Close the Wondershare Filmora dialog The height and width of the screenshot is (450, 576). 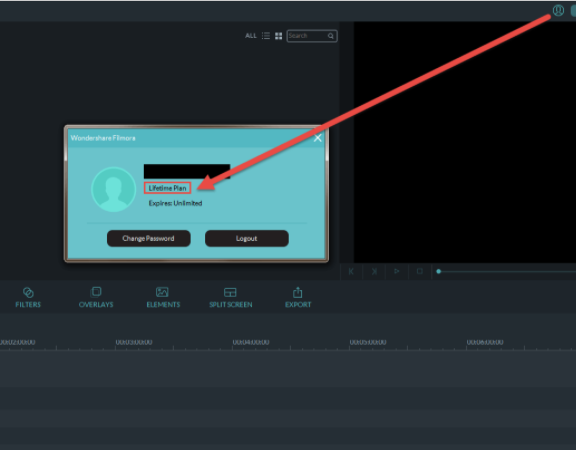click(317, 138)
